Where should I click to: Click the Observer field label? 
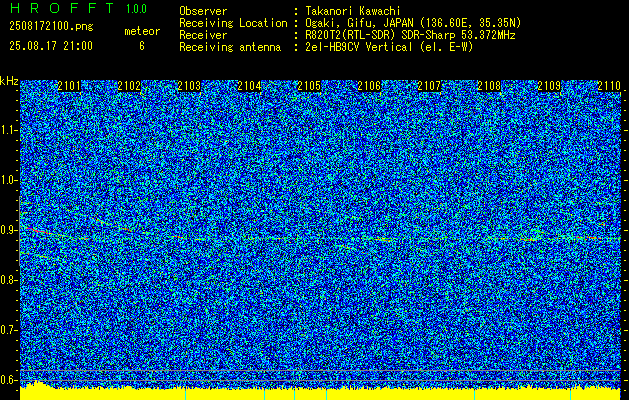203,11
